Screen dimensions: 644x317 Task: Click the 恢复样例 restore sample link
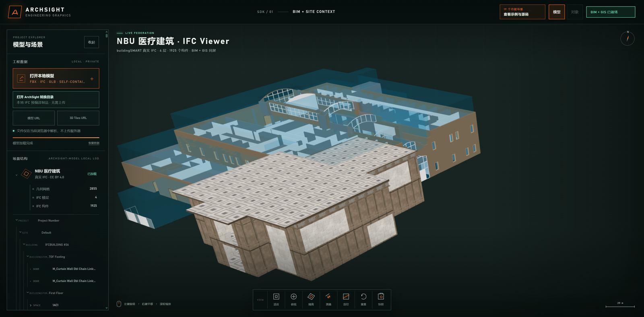coord(94,143)
